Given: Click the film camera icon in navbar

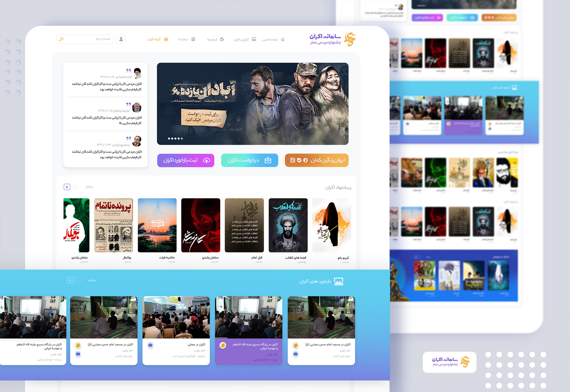Looking at the screenshot, I should [222, 39].
